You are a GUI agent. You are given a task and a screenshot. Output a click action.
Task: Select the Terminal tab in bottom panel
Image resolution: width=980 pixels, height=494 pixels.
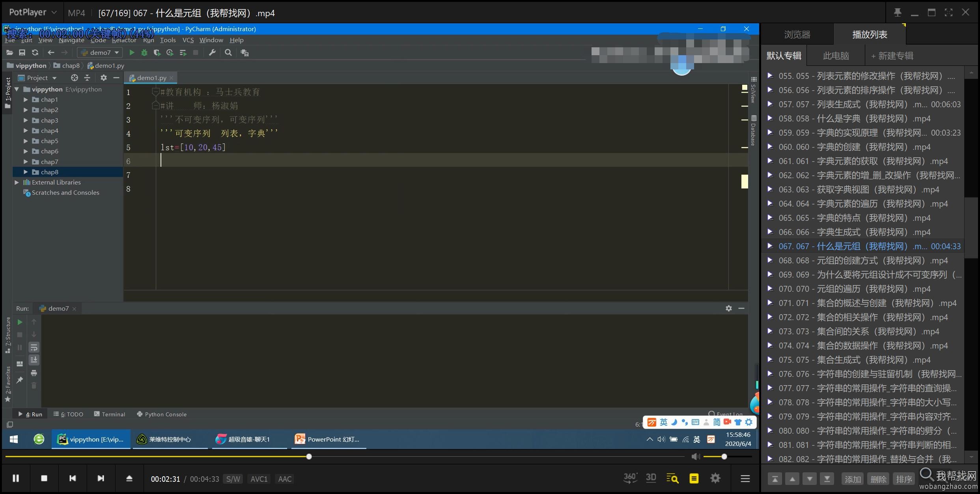click(112, 414)
